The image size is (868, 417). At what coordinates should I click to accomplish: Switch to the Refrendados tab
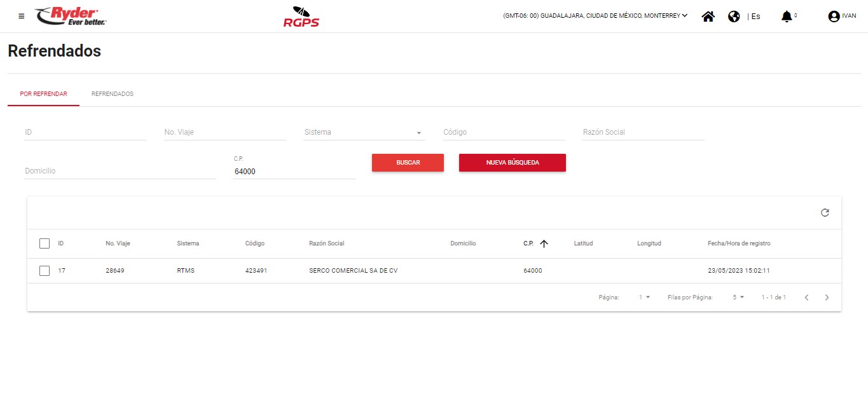coord(113,94)
